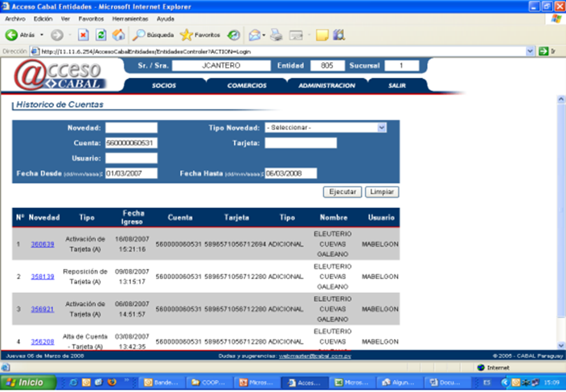566x392 pixels.
Task: Click the Stop loading icon
Action: (x=83, y=35)
